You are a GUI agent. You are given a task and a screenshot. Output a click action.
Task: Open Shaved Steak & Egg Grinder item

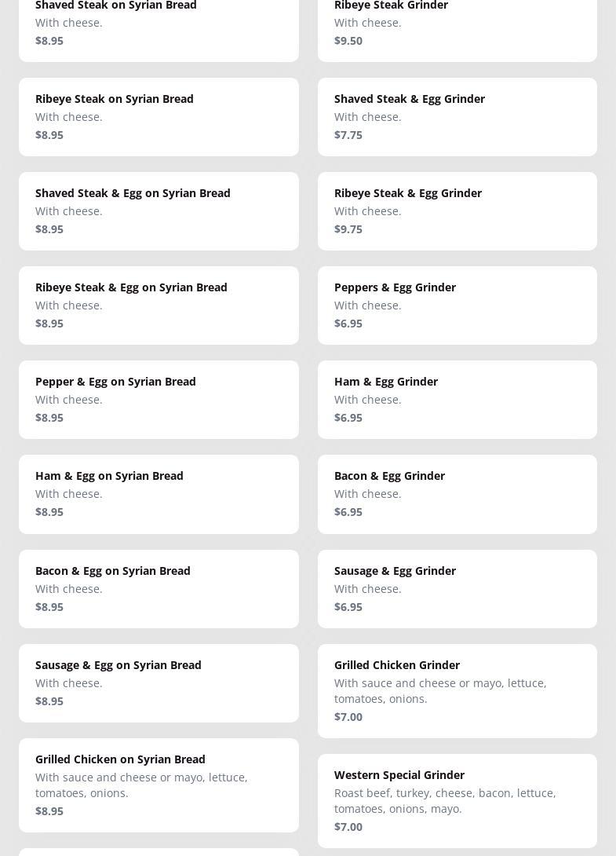(x=457, y=116)
